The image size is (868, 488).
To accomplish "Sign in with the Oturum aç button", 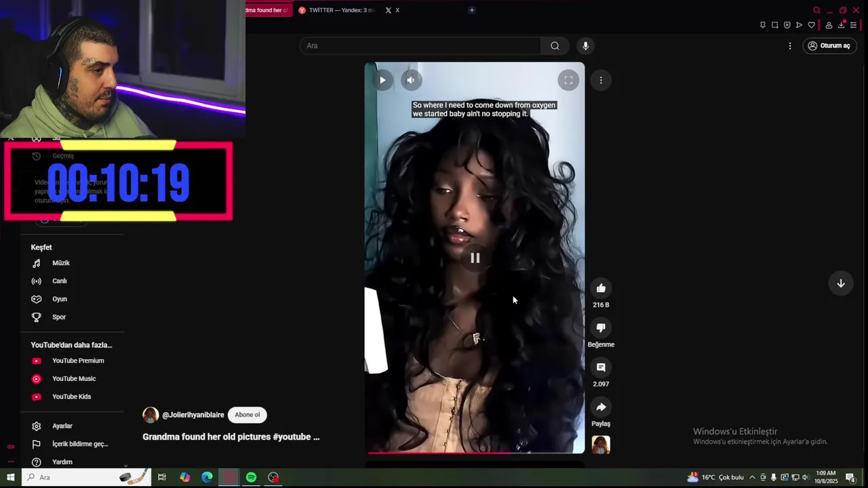I will (x=830, y=45).
